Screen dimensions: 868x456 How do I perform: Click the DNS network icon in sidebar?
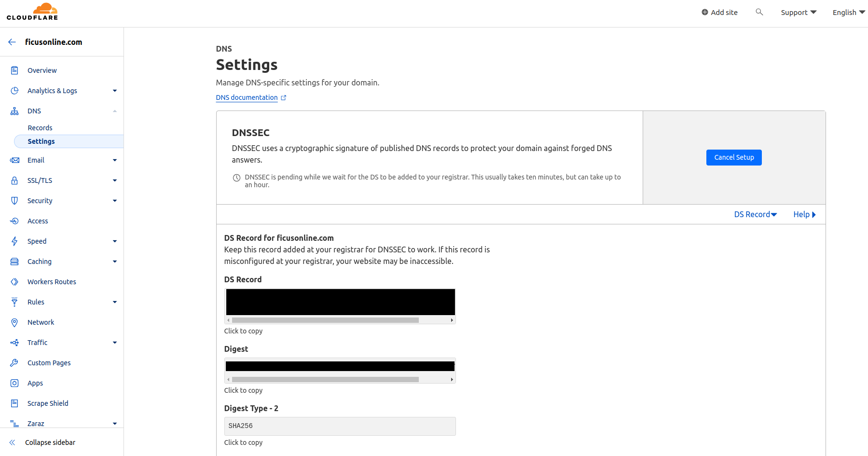click(x=14, y=111)
